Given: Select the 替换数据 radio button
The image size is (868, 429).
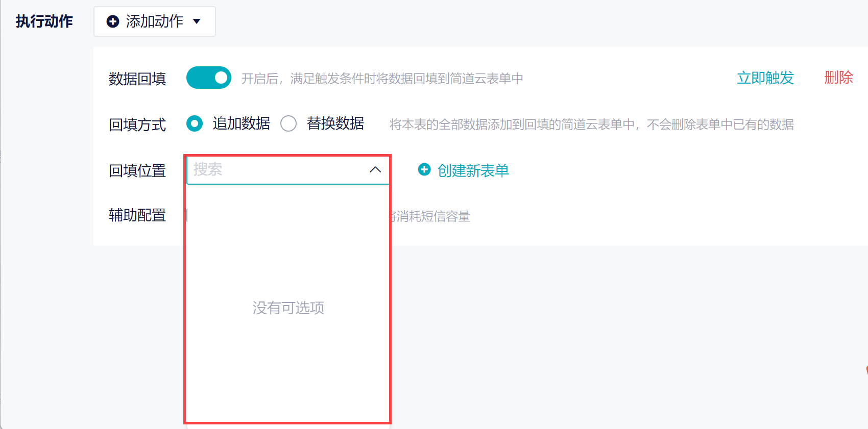Looking at the screenshot, I should (288, 123).
